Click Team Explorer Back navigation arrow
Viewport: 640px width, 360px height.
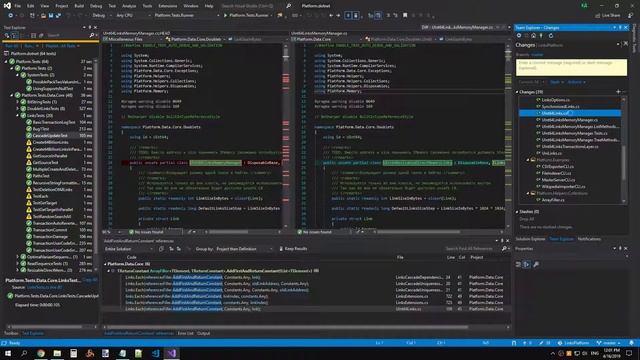519,36
